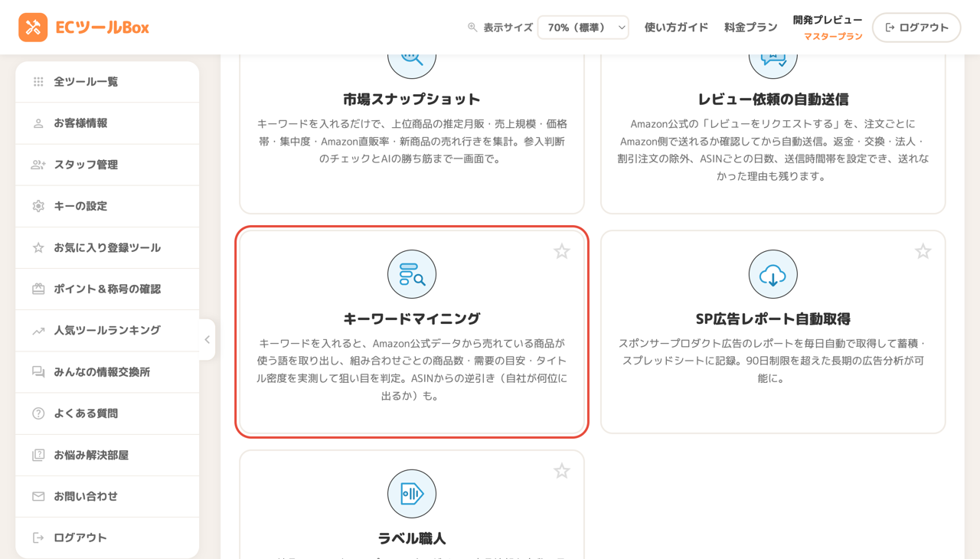Open お客様情報 person icon in sidebar
This screenshot has height=559, width=980.
point(38,123)
